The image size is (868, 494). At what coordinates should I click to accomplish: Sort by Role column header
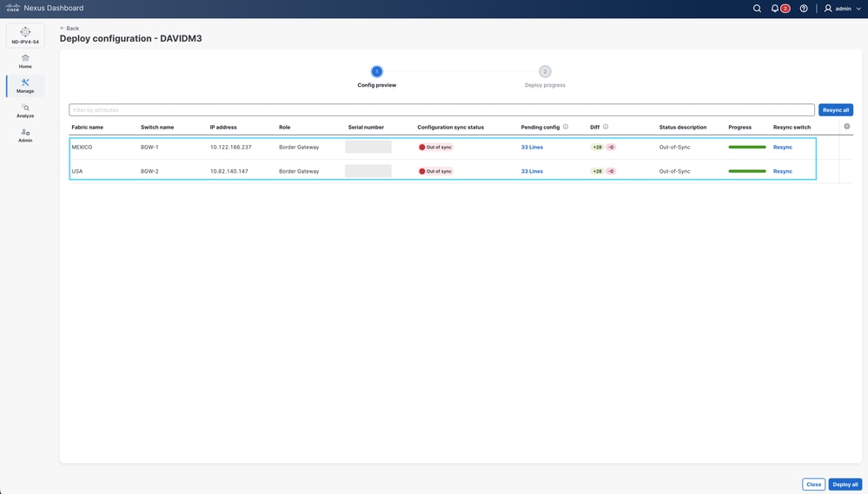coord(284,128)
